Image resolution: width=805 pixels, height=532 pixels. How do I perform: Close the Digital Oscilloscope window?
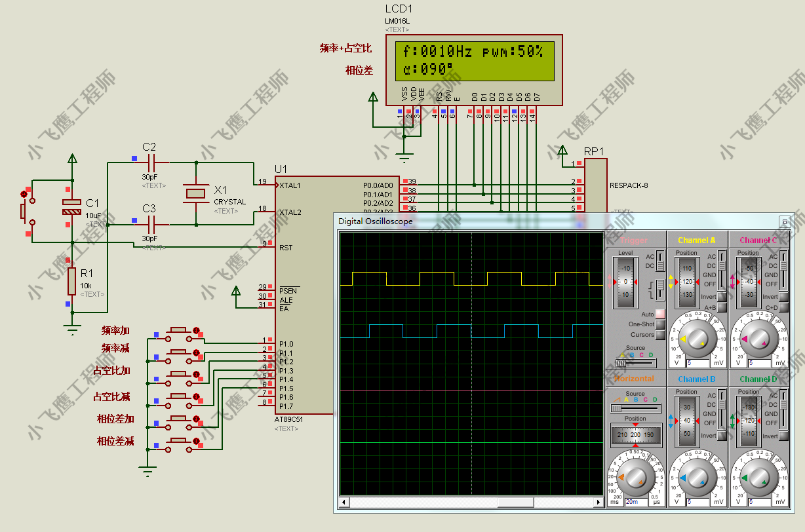(x=783, y=221)
